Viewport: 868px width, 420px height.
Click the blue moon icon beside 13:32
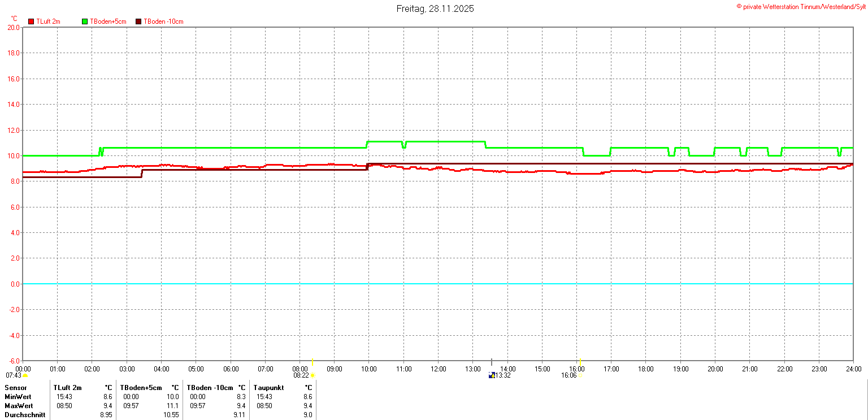pyautogui.click(x=491, y=375)
